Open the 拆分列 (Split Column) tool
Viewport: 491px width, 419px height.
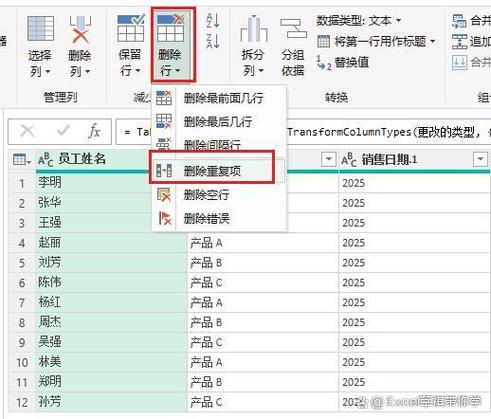pos(253,46)
